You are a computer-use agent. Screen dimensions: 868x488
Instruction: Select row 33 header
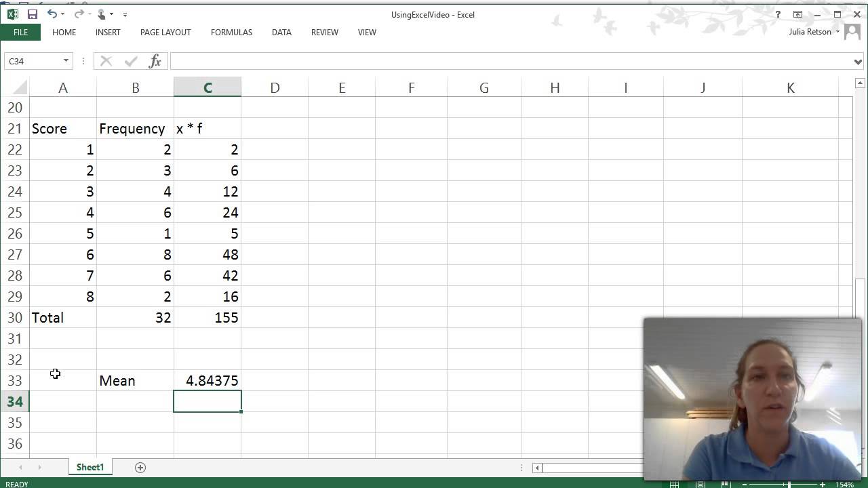14,381
